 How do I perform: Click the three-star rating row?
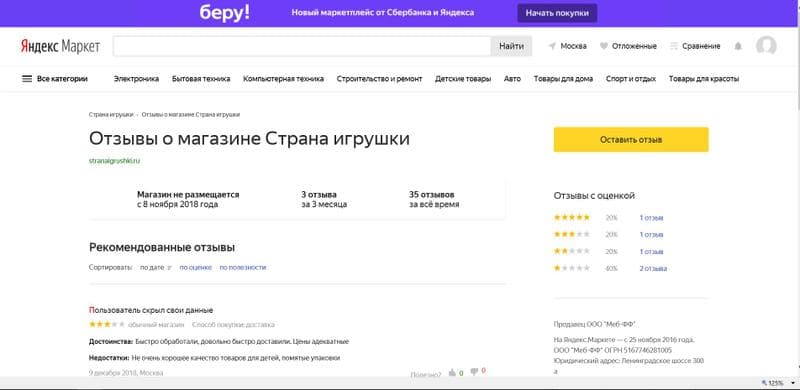[x=571, y=234]
